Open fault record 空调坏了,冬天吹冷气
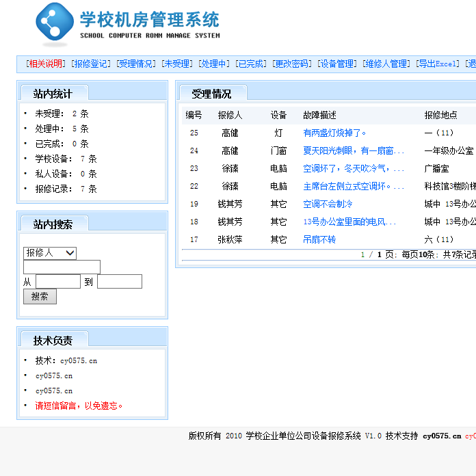The image size is (476, 476). point(354,168)
